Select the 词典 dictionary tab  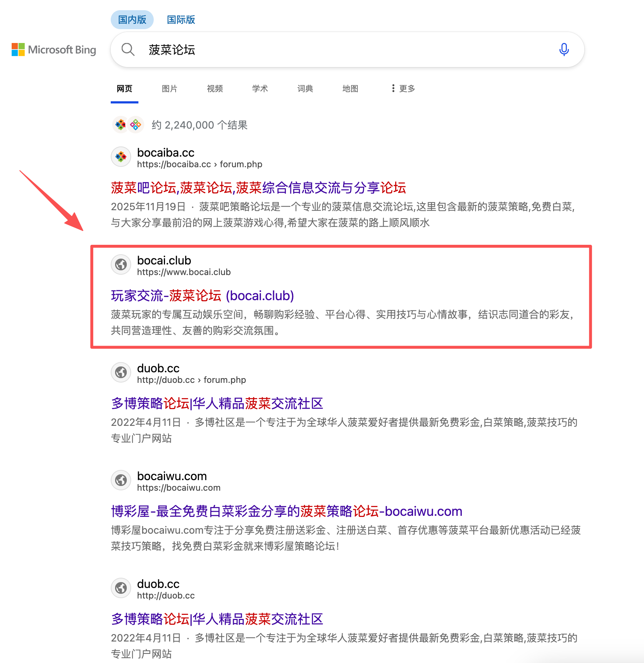(305, 89)
